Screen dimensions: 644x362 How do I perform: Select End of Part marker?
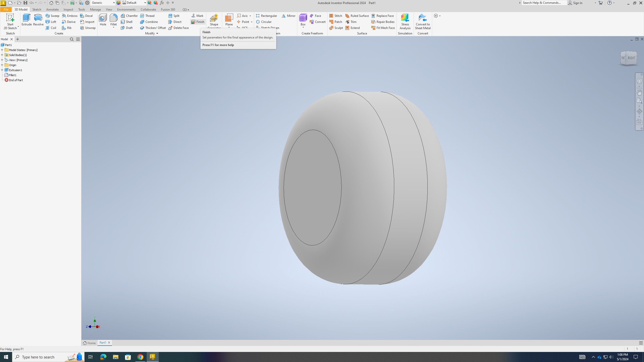(14, 80)
